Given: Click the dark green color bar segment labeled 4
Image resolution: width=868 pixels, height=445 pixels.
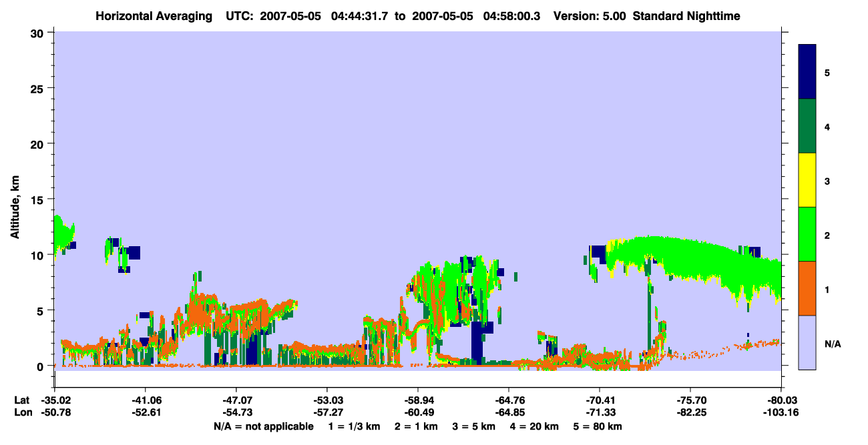Looking at the screenshot, I should 807,126.
